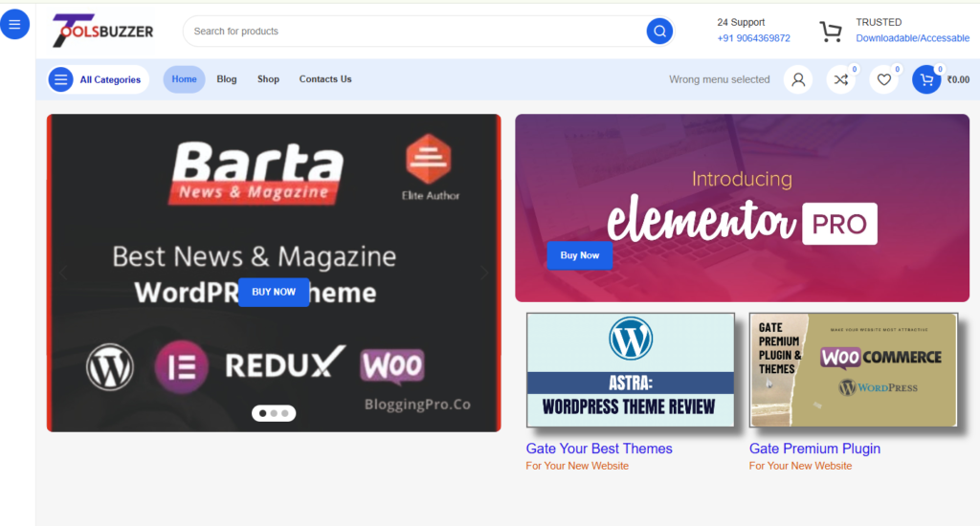
Task: Open the Contacts Us menu item
Action: point(325,79)
